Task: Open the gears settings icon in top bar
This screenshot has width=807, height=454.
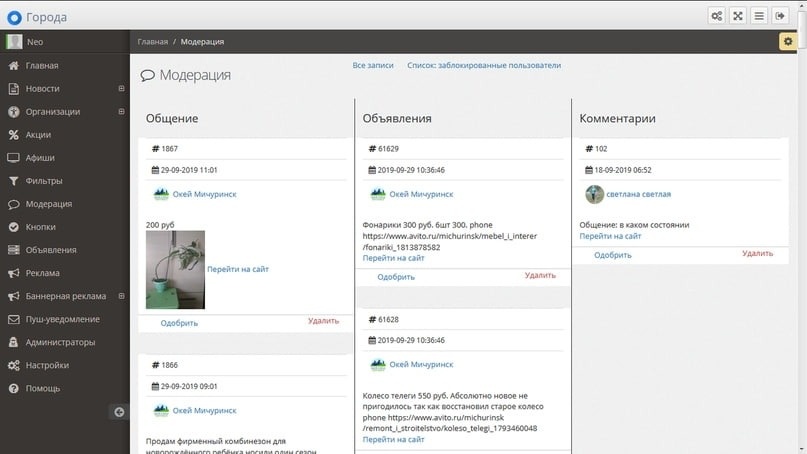Action: click(716, 16)
